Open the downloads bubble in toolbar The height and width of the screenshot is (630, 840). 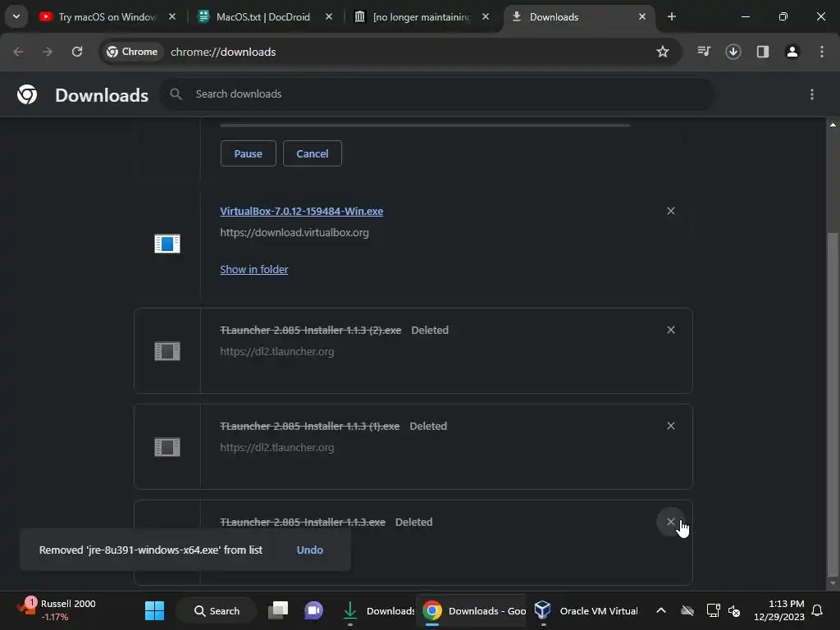point(733,52)
